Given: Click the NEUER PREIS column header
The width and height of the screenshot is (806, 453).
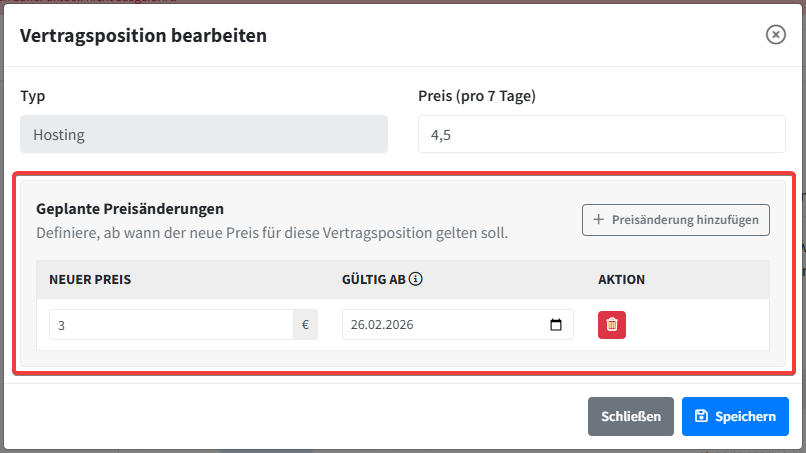Looking at the screenshot, I should (90, 279).
